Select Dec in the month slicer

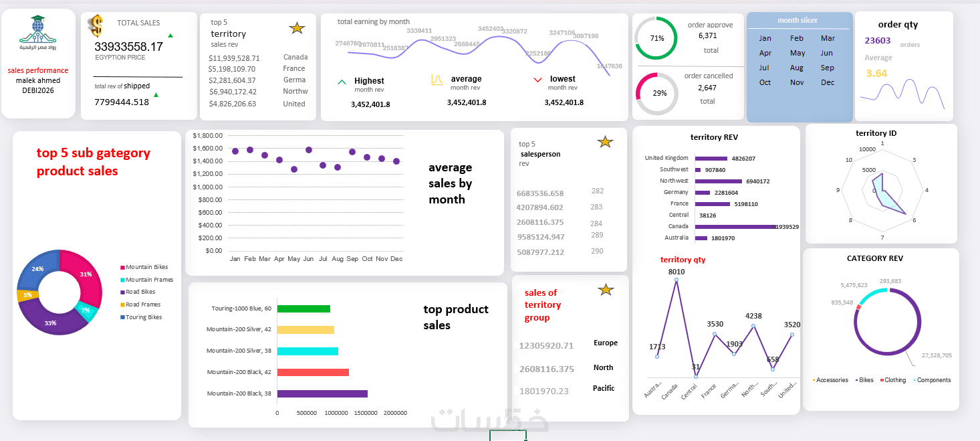coord(828,82)
